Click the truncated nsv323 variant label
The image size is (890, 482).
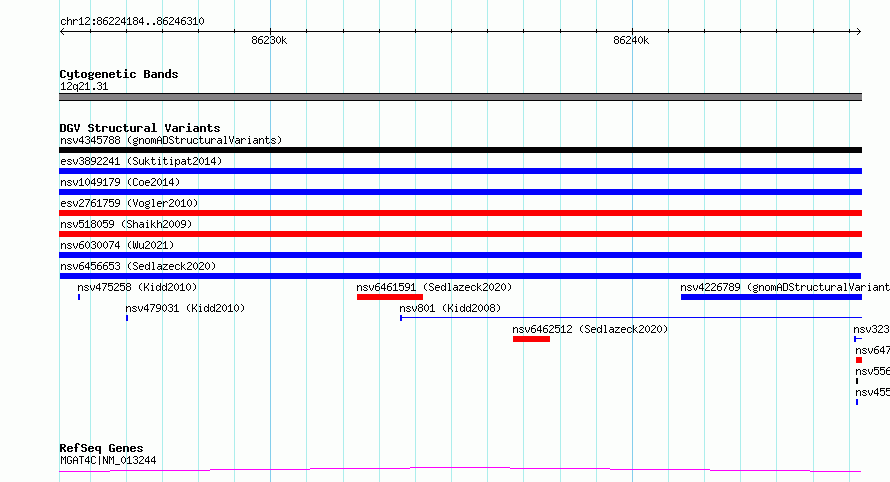click(871, 329)
